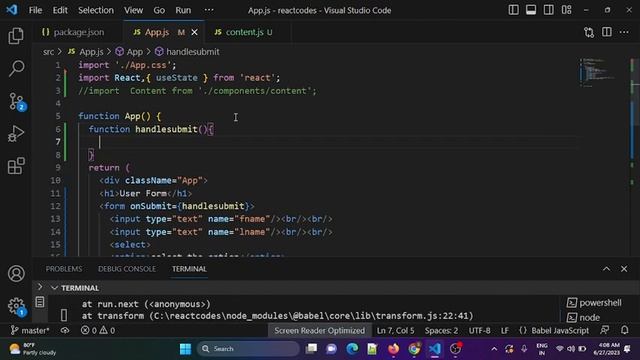Click the handlesubmit function name on line 6
The height and width of the screenshot is (360, 640).
(166, 129)
